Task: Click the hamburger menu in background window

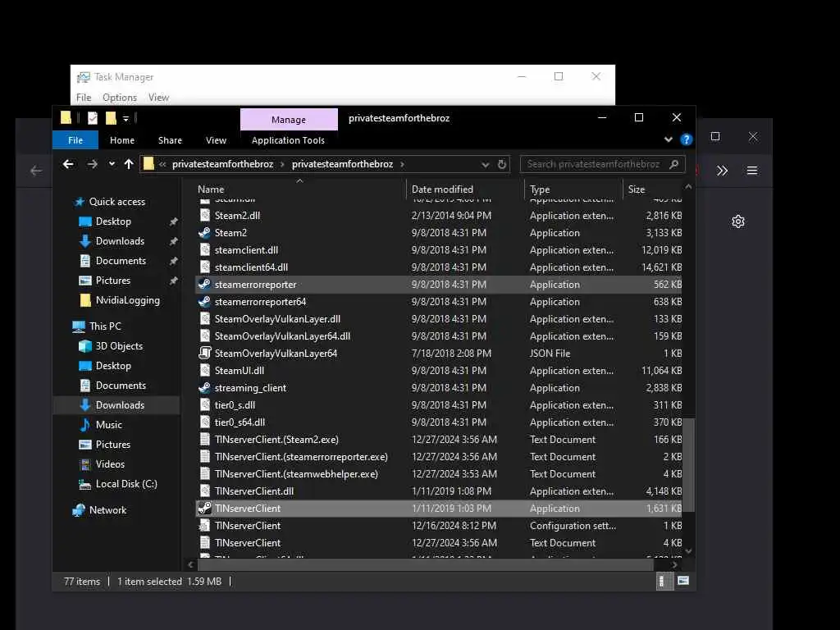Action: click(752, 171)
